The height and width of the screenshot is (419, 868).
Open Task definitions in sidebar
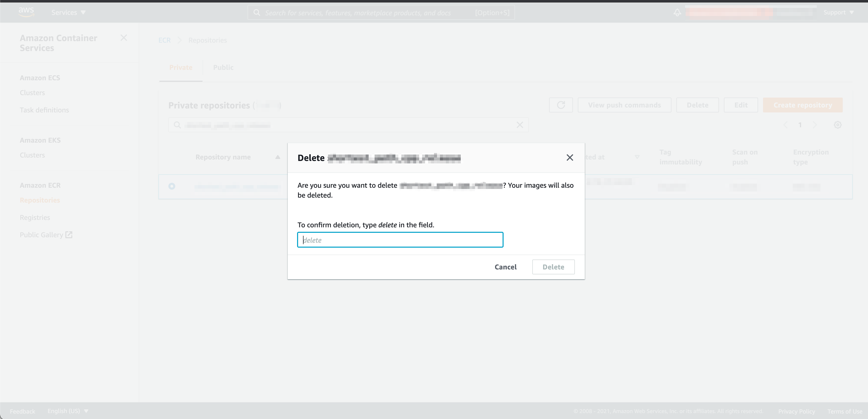pyautogui.click(x=44, y=110)
